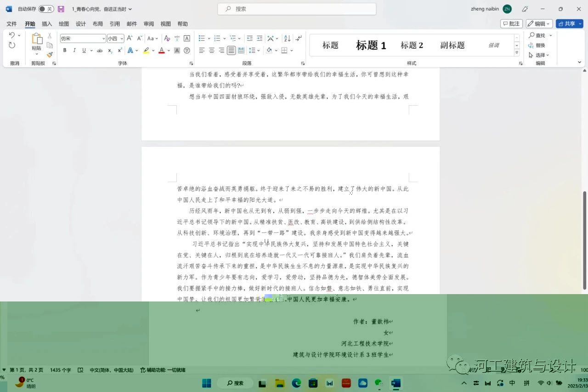Switch to the Review (审阅) tab

pos(149,24)
